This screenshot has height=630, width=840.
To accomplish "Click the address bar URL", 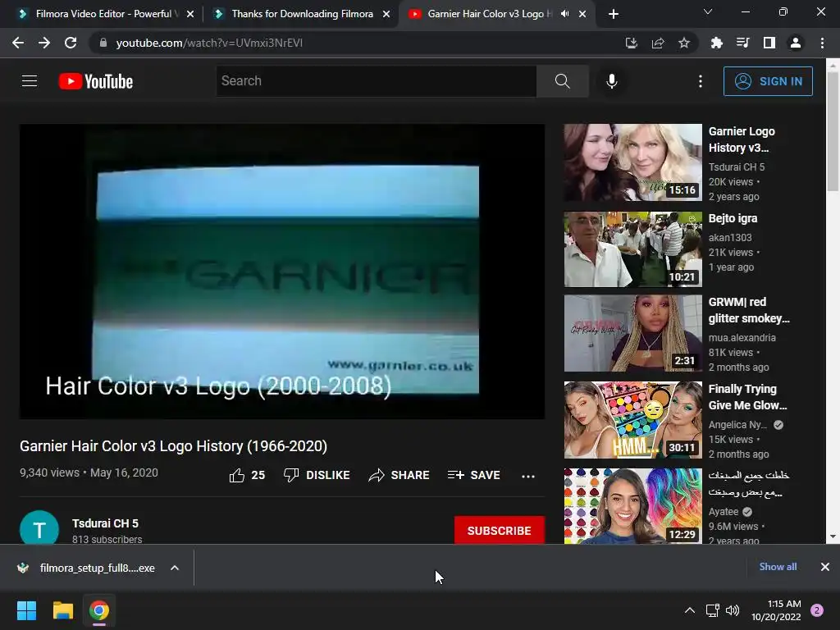I will click(x=209, y=43).
